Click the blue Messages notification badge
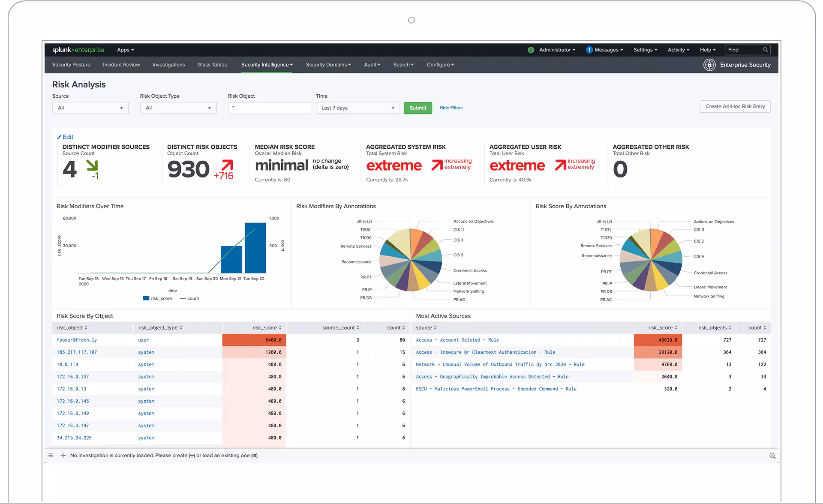The width and height of the screenshot is (823, 504). coord(589,50)
